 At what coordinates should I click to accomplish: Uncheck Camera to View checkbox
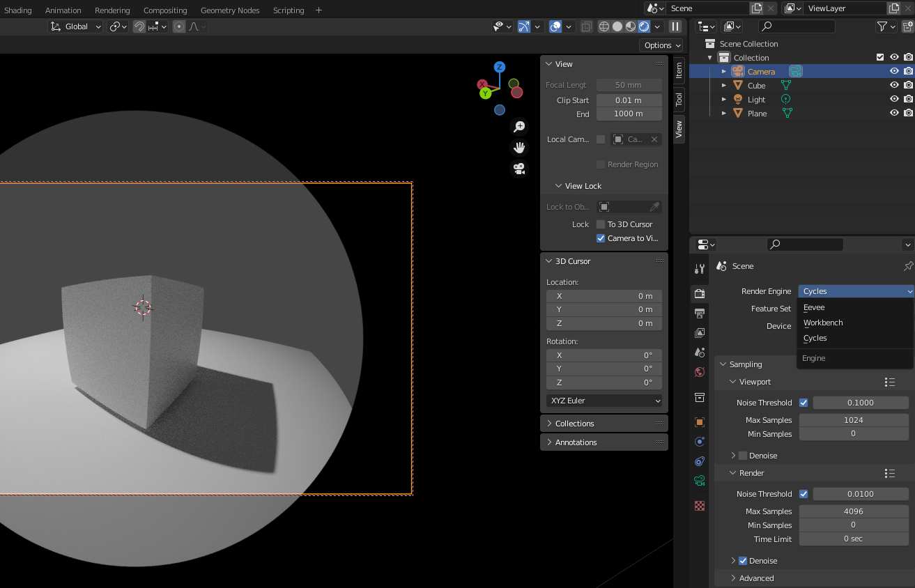(x=601, y=238)
